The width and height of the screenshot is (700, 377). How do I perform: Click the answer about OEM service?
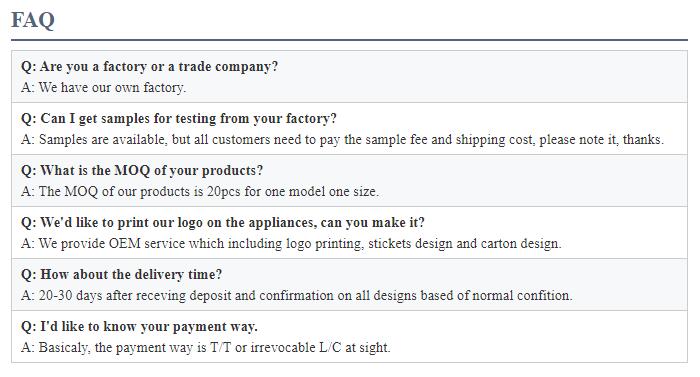point(291,243)
